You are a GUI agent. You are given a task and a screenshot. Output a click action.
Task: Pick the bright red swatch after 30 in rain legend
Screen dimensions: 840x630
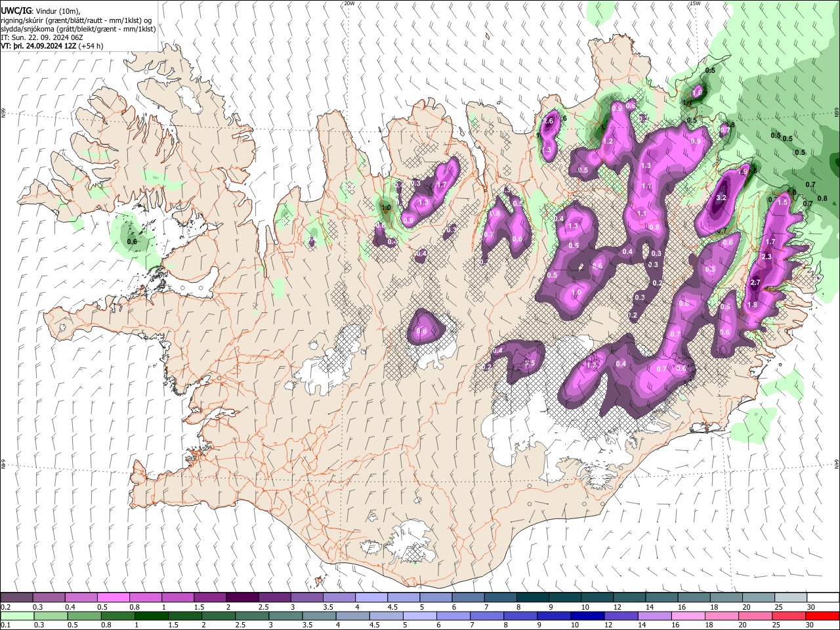click(823, 616)
